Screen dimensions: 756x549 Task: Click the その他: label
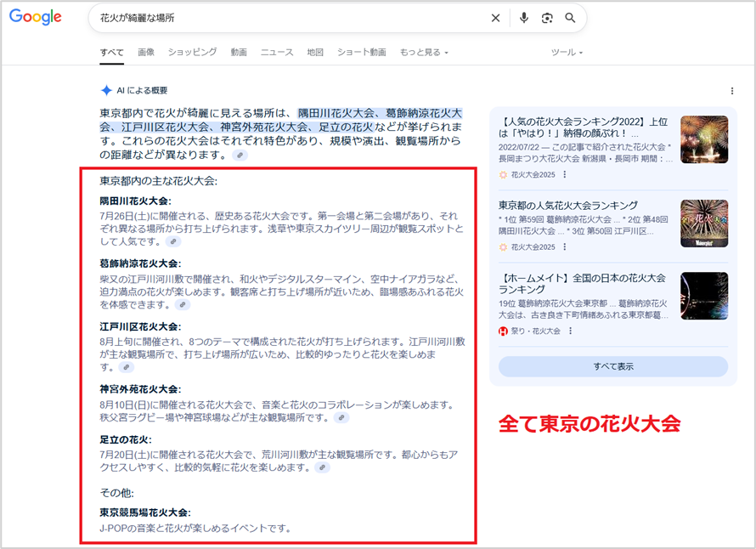pos(116,493)
